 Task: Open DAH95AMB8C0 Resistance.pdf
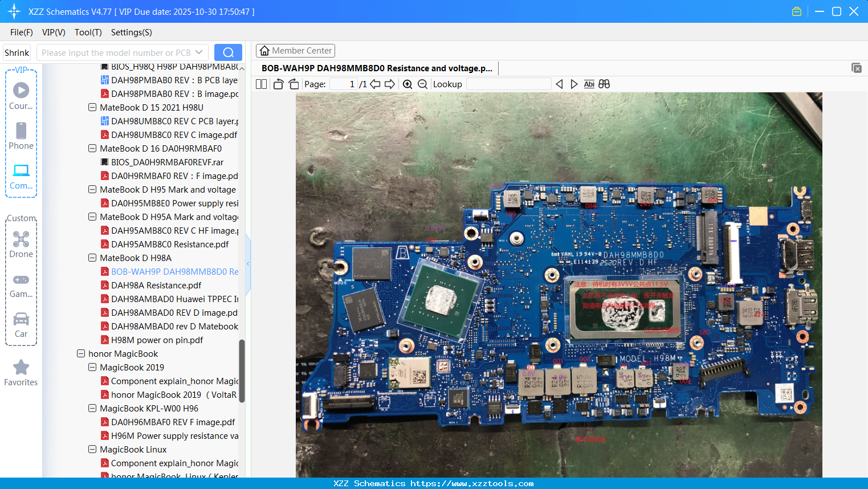[165, 244]
